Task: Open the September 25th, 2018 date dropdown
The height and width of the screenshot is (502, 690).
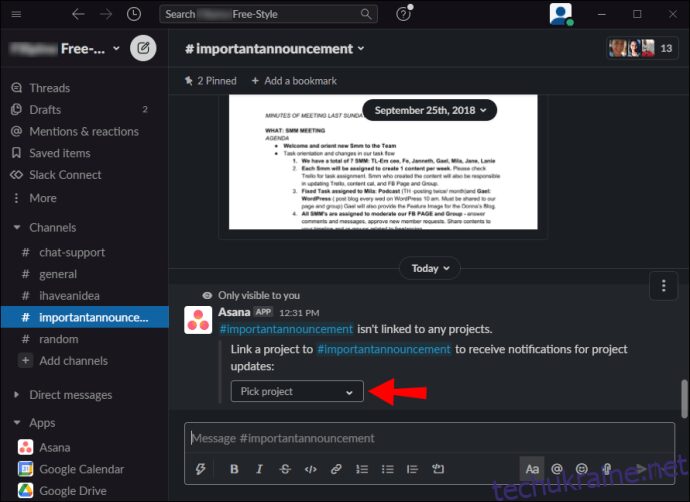Action: [x=429, y=110]
